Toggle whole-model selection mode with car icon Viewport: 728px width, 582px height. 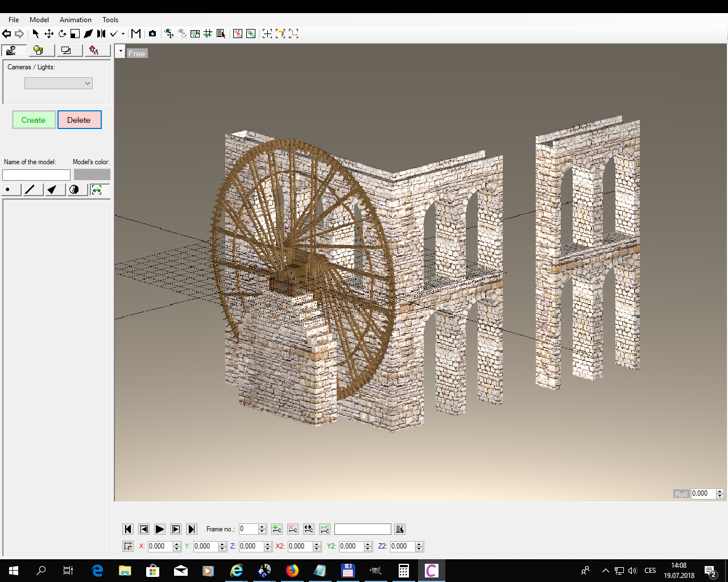tap(97, 190)
